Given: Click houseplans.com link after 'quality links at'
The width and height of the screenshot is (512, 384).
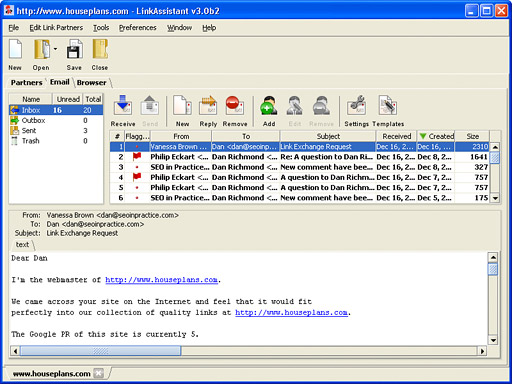Looking at the screenshot, I should pos(292,313).
